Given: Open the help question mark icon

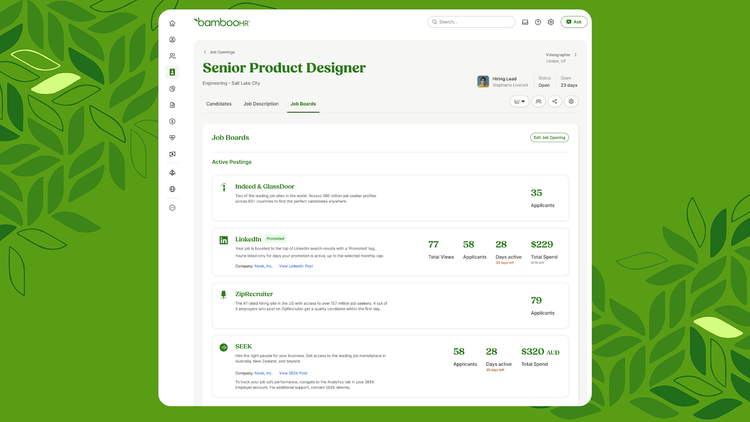Looking at the screenshot, I should 538,22.
